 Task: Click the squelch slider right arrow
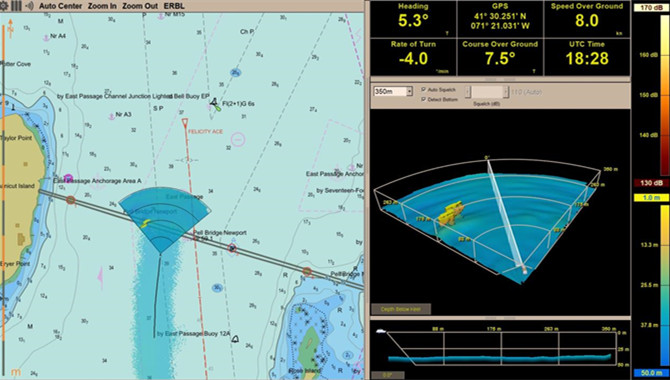[506, 91]
